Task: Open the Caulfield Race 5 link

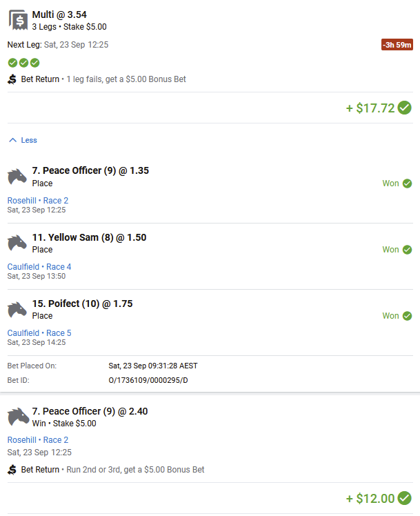Action: 39,333
